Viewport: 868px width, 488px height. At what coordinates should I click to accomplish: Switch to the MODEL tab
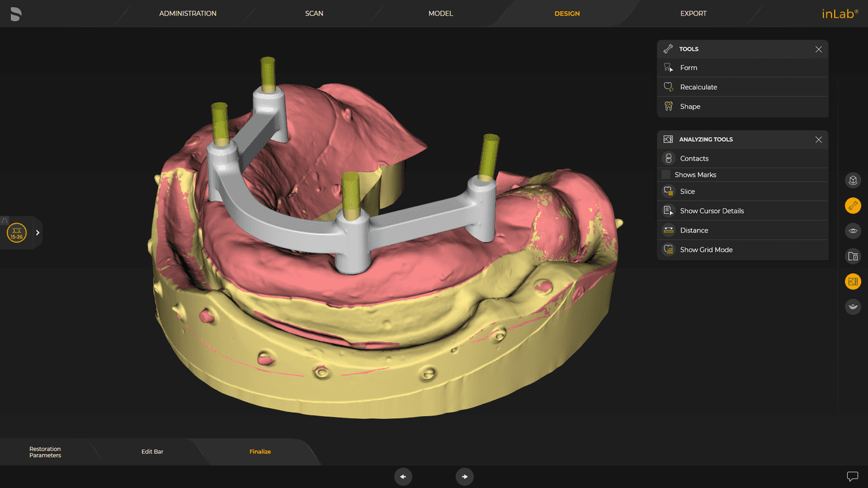point(440,13)
